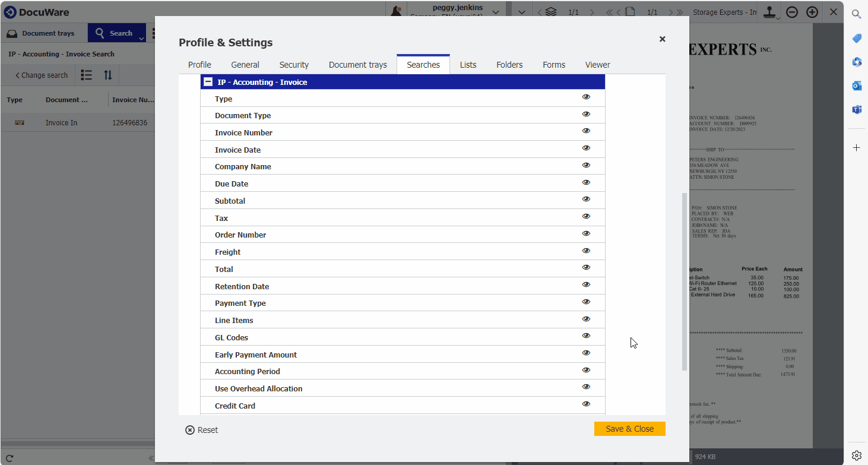Hide the Invoice Number field
The width and height of the screenshot is (868, 465).
point(586,131)
